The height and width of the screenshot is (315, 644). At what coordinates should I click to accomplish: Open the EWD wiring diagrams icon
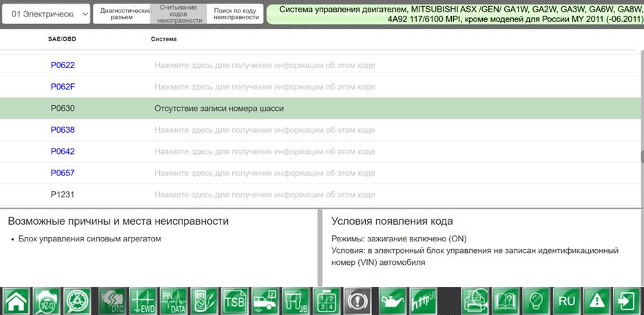(143, 301)
